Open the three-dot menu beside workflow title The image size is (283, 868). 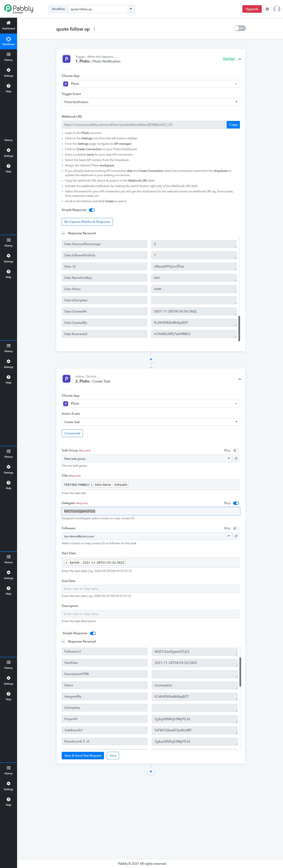94,29
